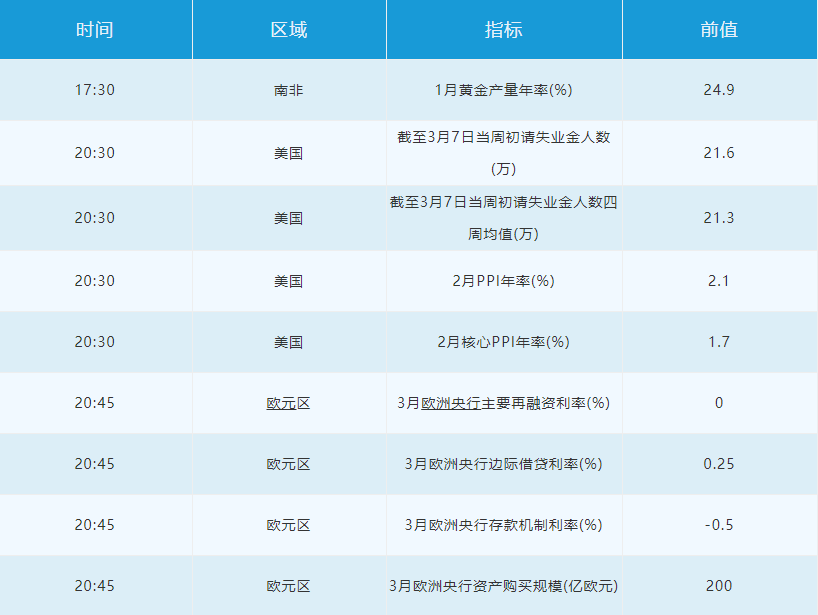This screenshot has height=615, width=818.
Task: Click 美国 in the 21.6 row
Action: pyautogui.click(x=288, y=153)
